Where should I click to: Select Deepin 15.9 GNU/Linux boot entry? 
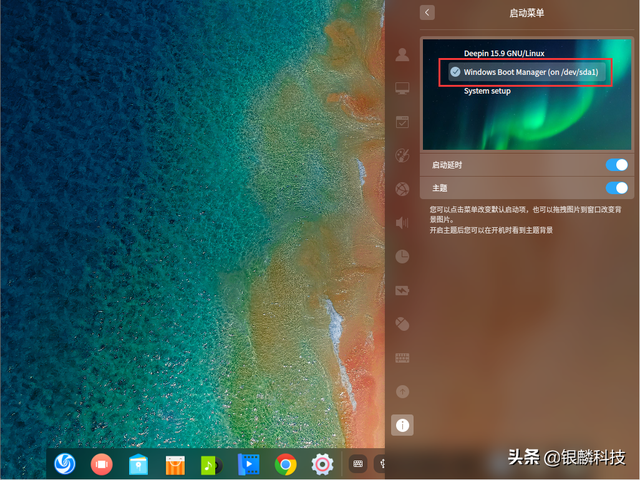[x=504, y=53]
